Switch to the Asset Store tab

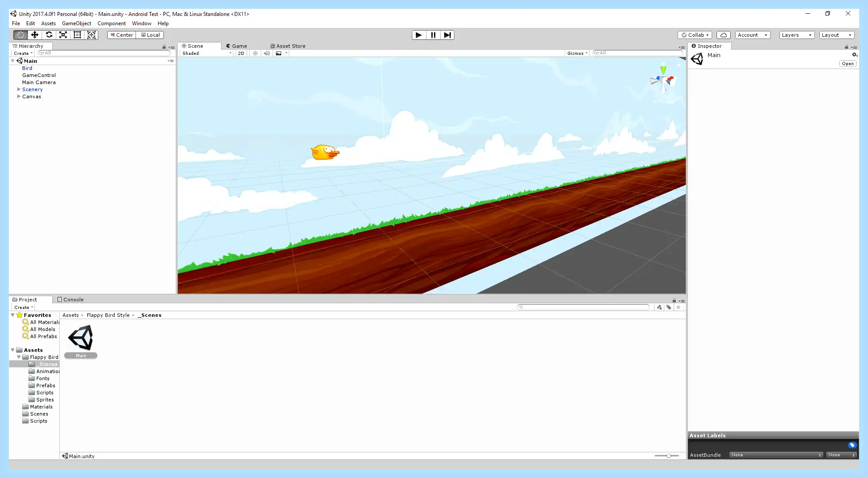288,46
